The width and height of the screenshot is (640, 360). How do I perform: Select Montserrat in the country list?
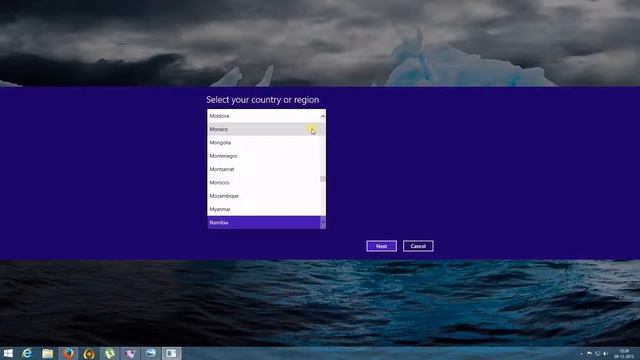[x=264, y=169]
